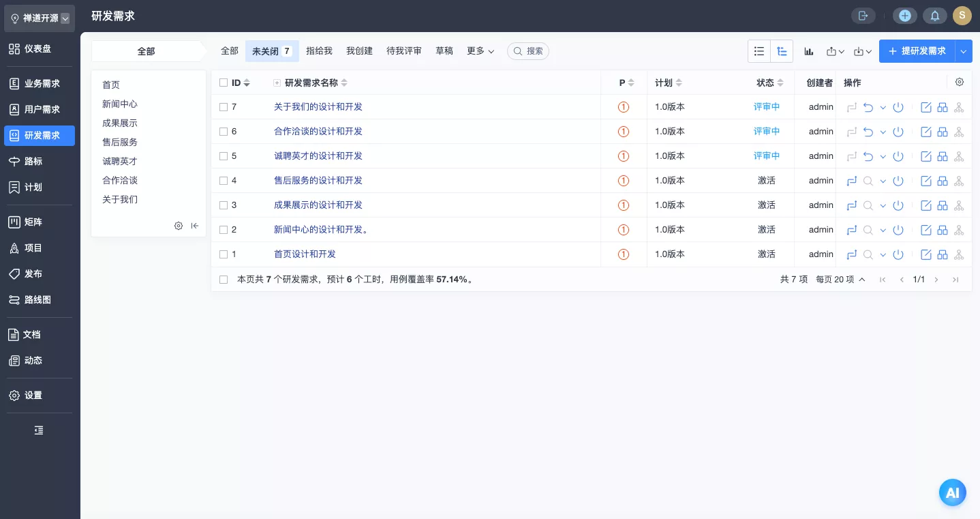The image size is (980, 519).
Task: Collapse the module sidebar panel
Action: 195,226
